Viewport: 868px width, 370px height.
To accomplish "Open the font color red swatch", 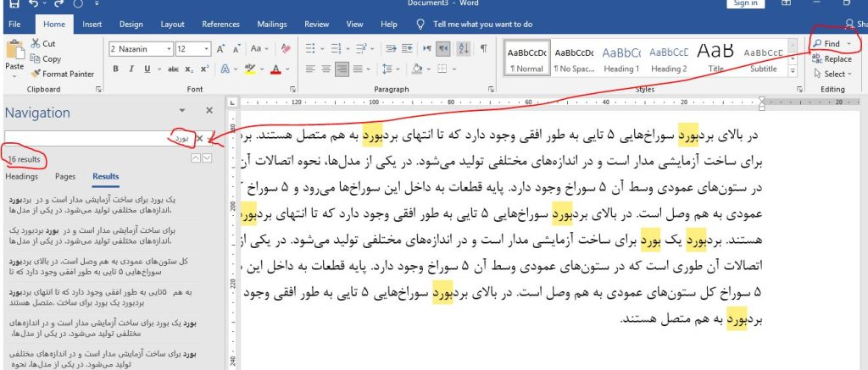I will coord(275,69).
